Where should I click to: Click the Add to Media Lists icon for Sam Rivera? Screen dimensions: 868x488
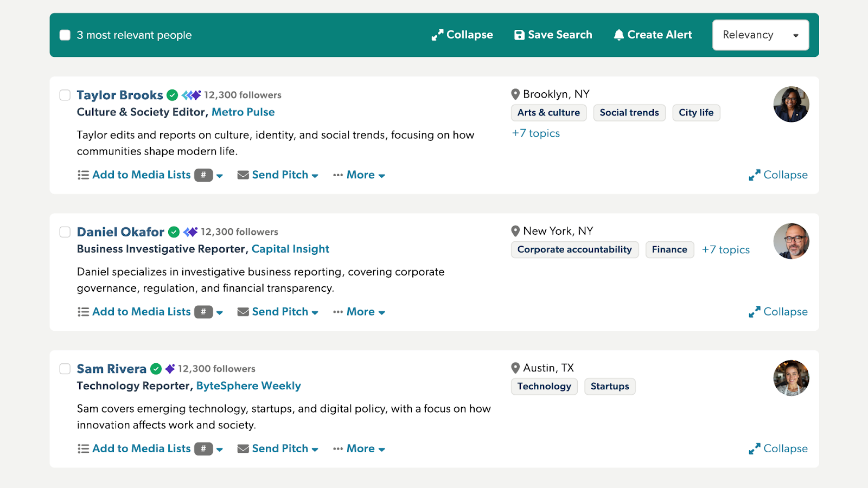click(83, 448)
